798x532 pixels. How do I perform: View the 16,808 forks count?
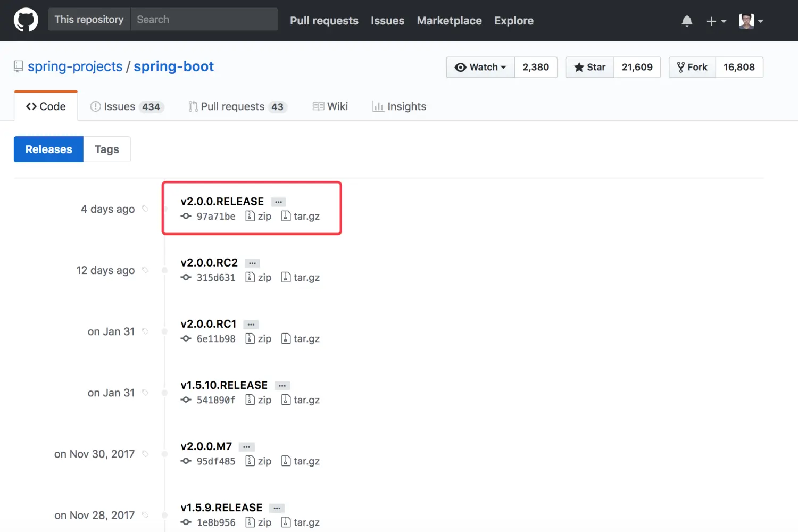(x=739, y=68)
